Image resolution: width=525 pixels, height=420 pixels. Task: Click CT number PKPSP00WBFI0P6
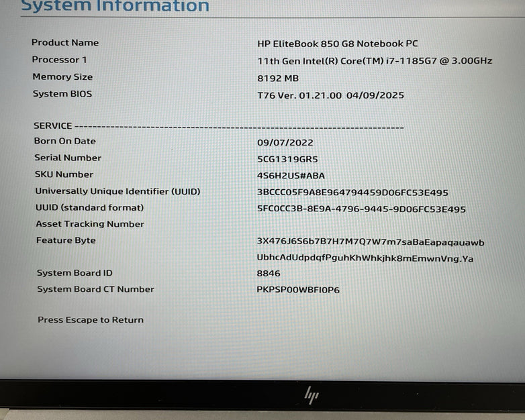coord(298,290)
